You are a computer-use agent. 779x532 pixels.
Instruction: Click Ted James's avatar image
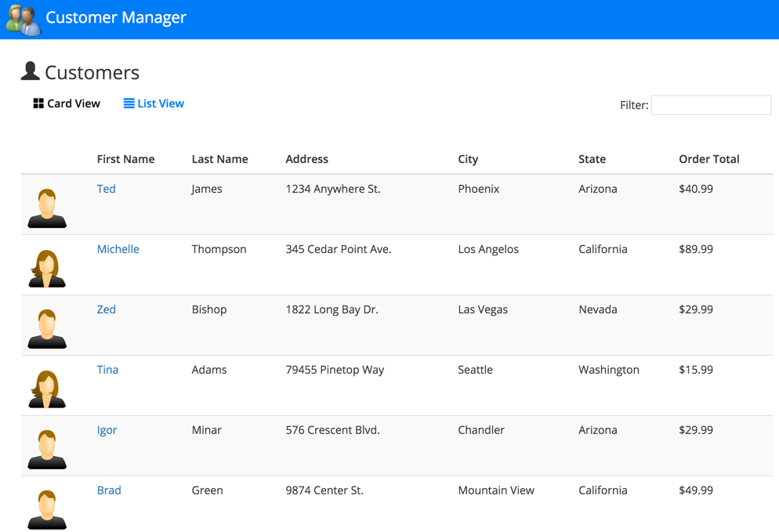[47, 208]
